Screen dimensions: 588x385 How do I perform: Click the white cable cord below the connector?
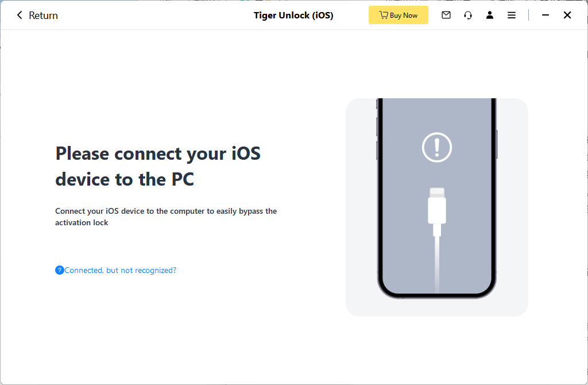click(x=437, y=264)
